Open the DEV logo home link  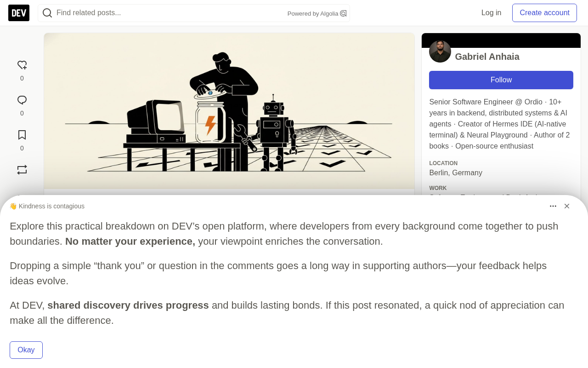pos(19,13)
